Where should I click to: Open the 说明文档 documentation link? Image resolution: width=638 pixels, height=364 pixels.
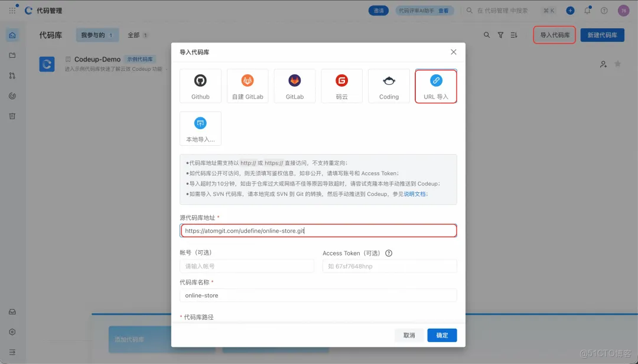pos(414,193)
